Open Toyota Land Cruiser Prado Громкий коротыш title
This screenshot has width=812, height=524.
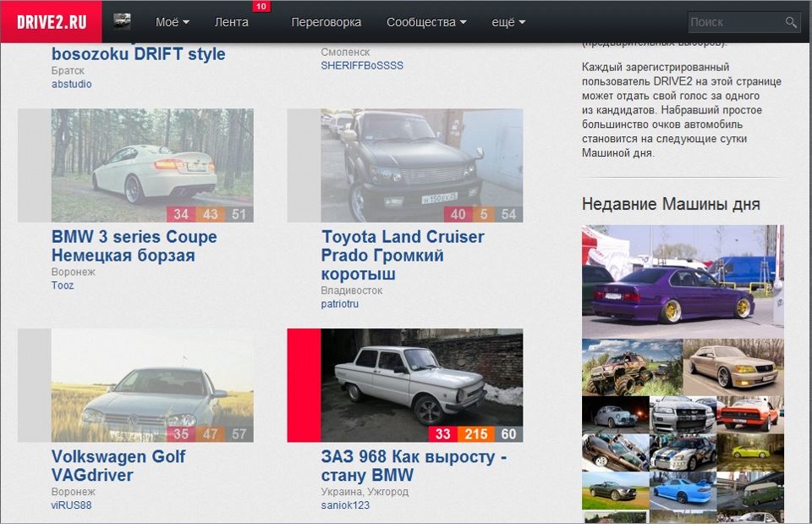click(x=403, y=255)
